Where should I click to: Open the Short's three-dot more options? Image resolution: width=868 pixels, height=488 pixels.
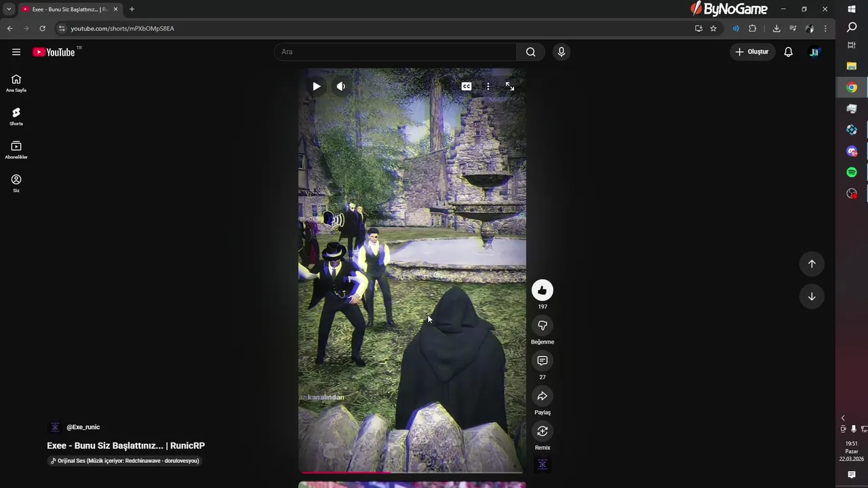488,86
